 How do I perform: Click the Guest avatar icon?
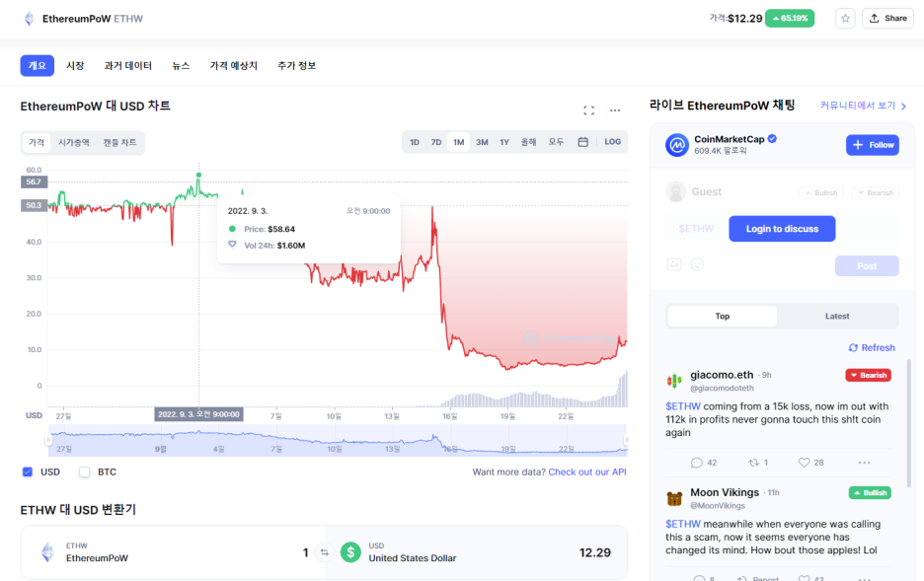click(676, 192)
